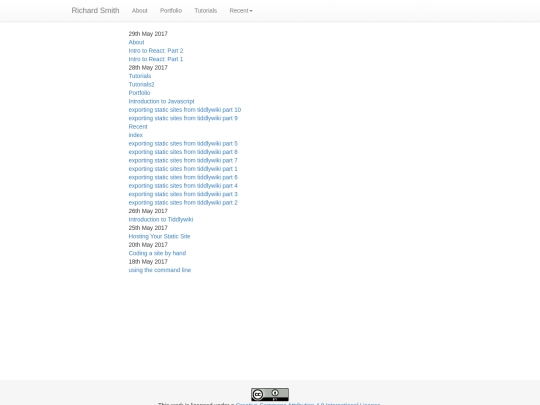Image resolution: width=540 pixels, height=405 pixels.
Task: Click the 28th May 2017 date heading
Action: (x=148, y=68)
